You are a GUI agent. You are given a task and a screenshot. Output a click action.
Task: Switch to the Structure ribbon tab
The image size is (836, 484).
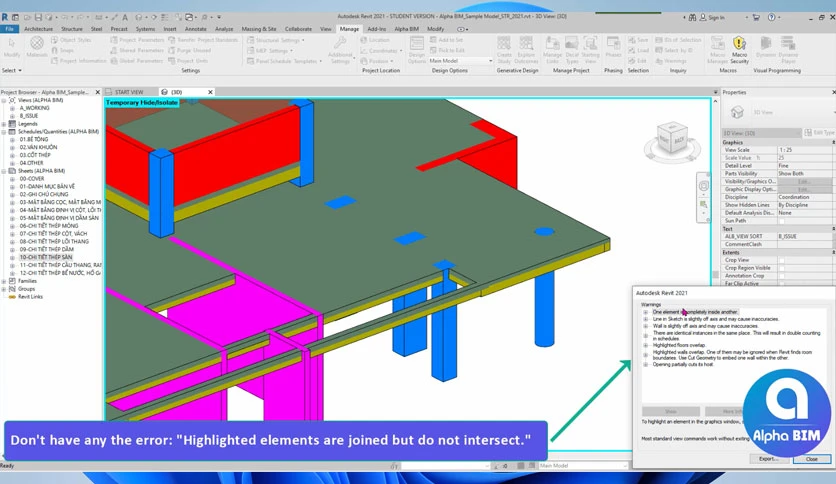click(x=72, y=29)
